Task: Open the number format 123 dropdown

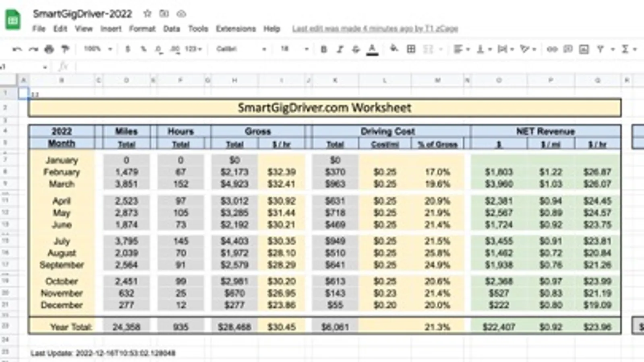Action: [x=193, y=49]
